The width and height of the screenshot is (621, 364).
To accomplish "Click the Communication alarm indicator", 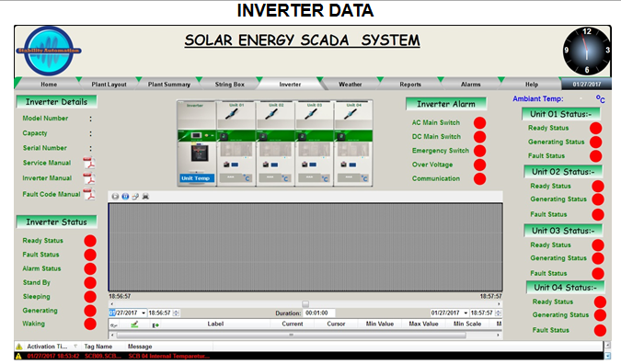I will pos(479,179).
